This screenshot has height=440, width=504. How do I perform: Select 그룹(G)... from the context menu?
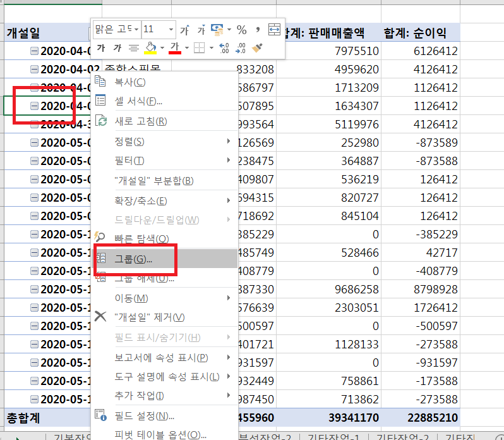click(x=133, y=259)
